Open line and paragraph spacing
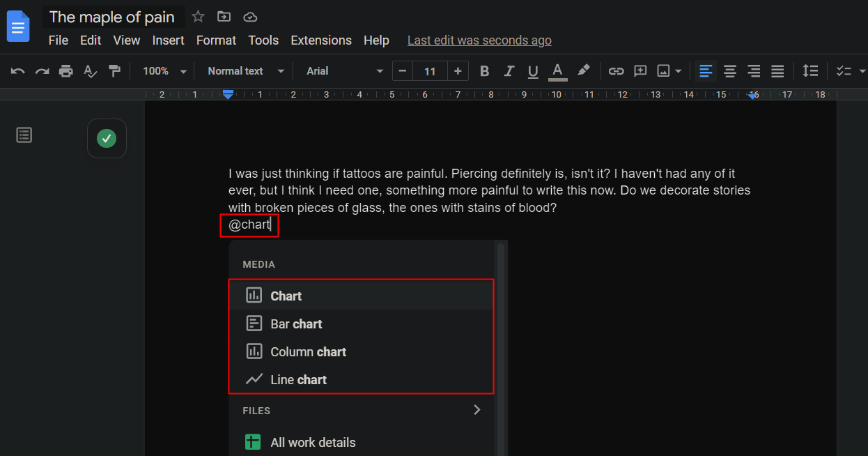Image resolution: width=868 pixels, height=456 pixels. coord(810,71)
